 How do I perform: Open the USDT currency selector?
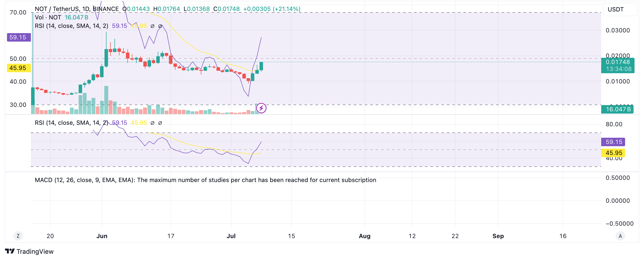pyautogui.click(x=620, y=9)
